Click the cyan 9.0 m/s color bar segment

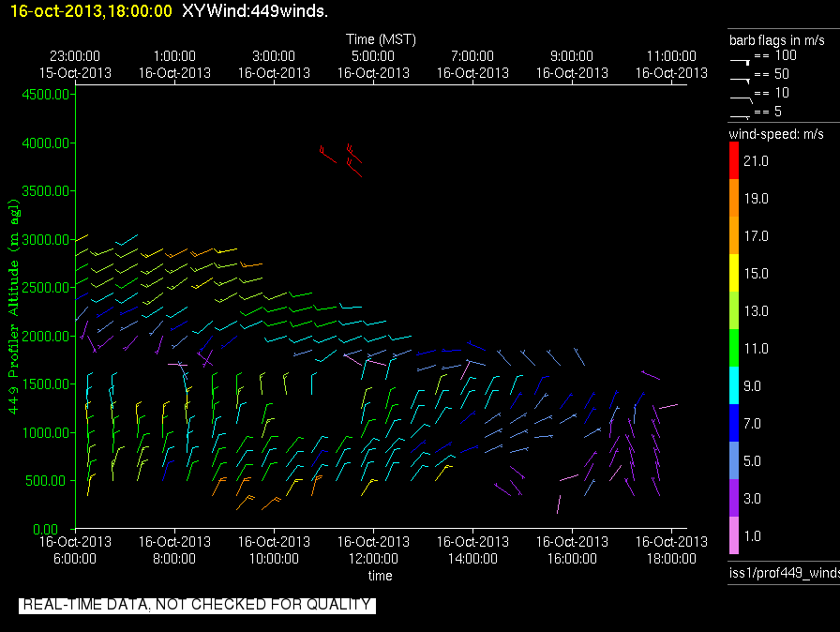734,385
